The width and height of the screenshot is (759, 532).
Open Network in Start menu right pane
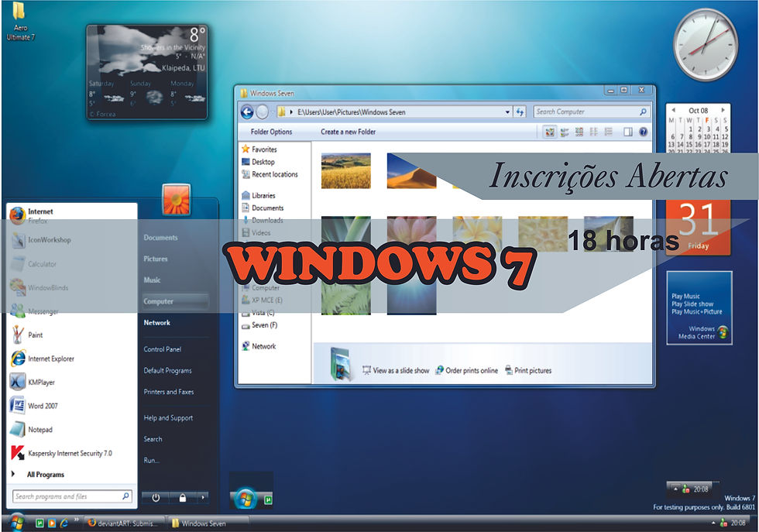coord(156,323)
